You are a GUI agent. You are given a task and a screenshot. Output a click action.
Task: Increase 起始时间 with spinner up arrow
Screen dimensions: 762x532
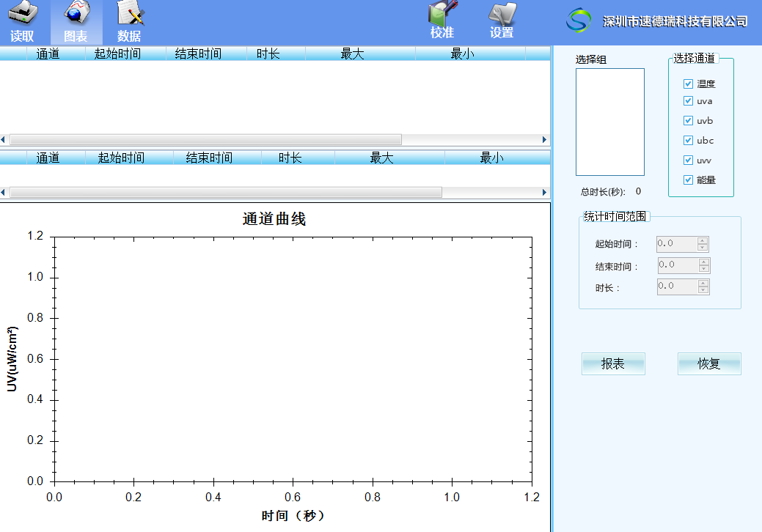(x=703, y=240)
